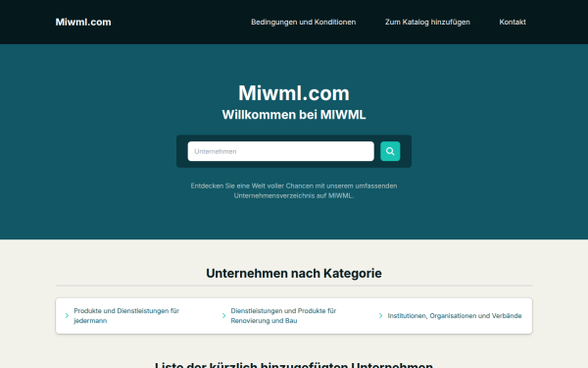Open Institutionen, Organisationen und Verbände category

(x=455, y=316)
